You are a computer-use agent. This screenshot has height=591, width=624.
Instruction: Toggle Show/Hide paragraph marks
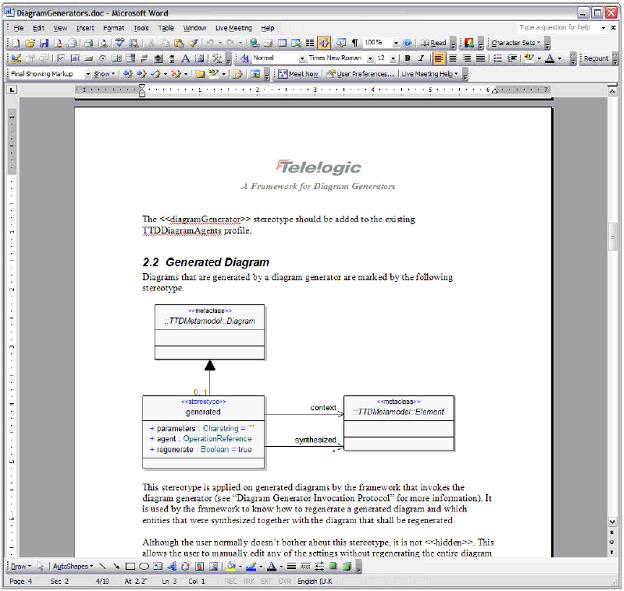pos(355,43)
